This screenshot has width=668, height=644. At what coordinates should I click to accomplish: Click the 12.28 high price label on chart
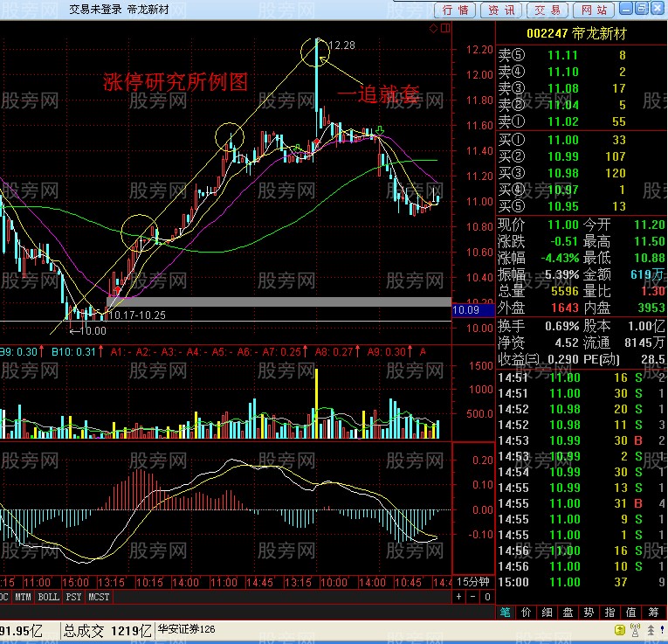click(341, 45)
